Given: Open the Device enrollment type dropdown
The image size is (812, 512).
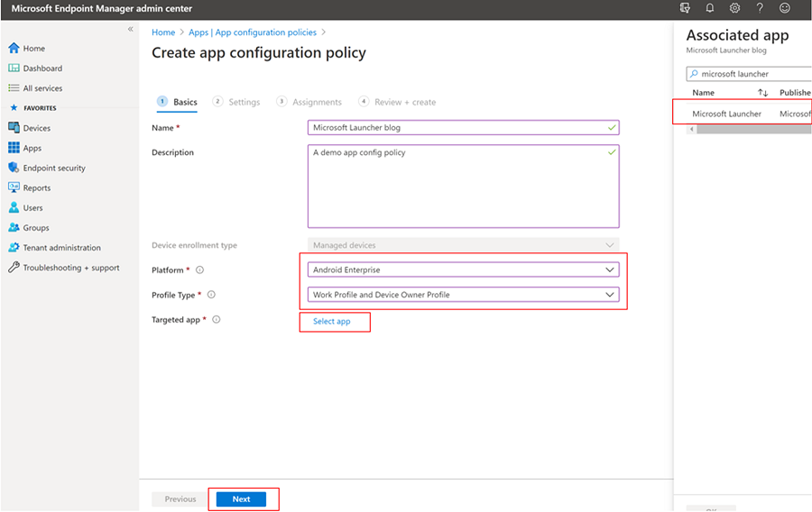Looking at the screenshot, I should [464, 245].
